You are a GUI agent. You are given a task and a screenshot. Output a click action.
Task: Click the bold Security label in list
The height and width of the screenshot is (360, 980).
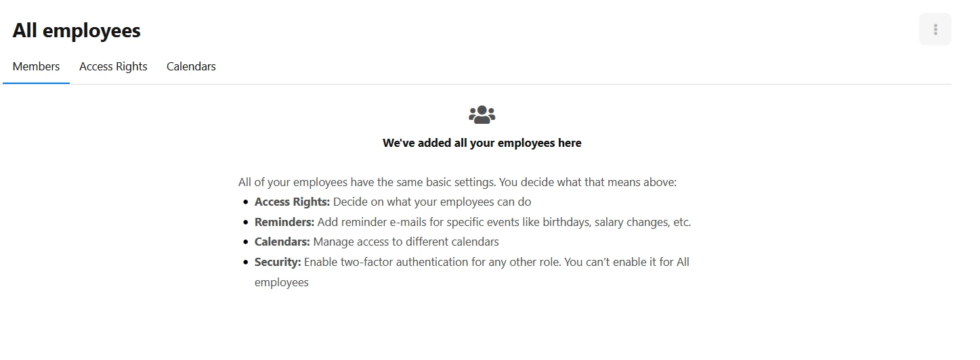(x=278, y=262)
